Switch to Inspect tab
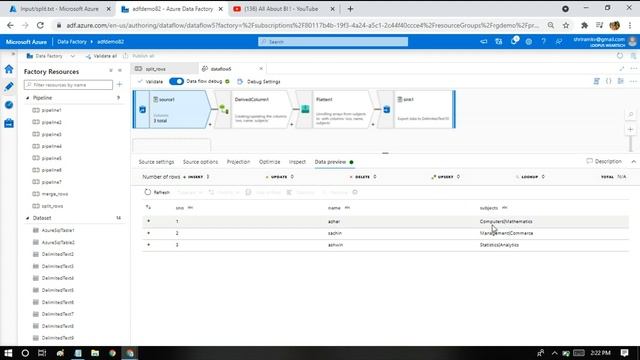This screenshot has width=640, height=360. (x=297, y=162)
